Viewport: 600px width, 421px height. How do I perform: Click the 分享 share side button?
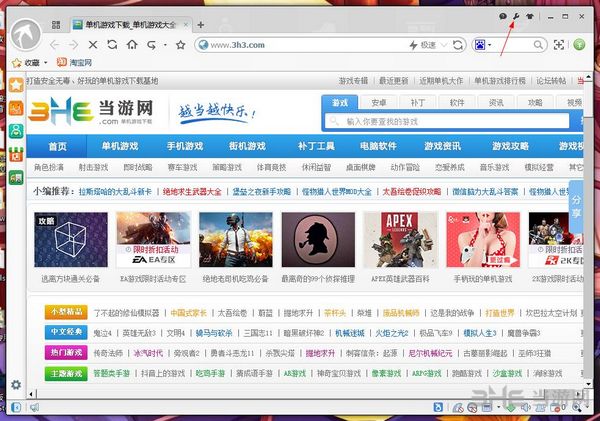pos(576,207)
